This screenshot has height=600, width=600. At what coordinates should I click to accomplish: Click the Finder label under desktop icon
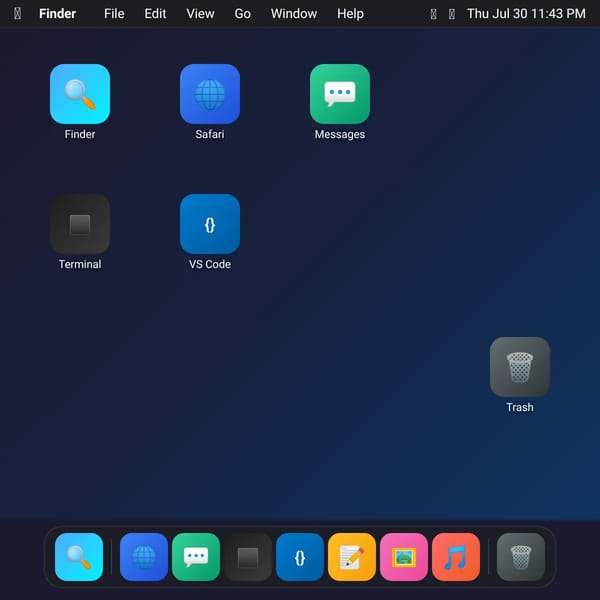pos(80,134)
